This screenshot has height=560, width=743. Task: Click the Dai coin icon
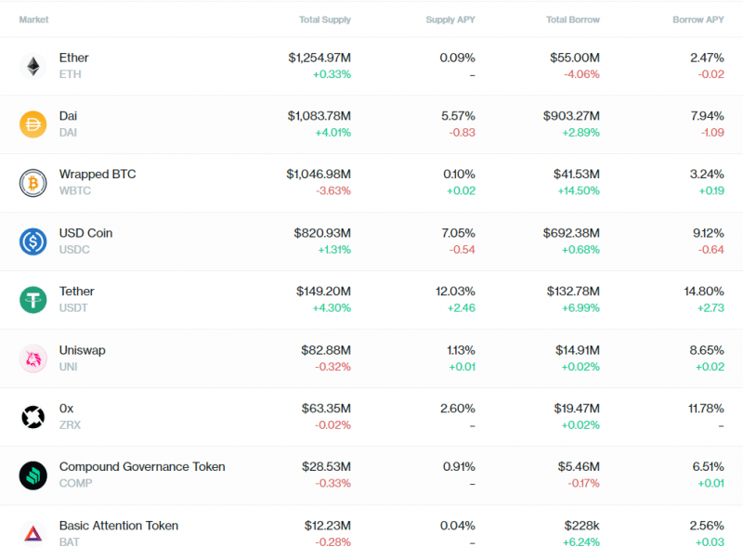point(33,124)
